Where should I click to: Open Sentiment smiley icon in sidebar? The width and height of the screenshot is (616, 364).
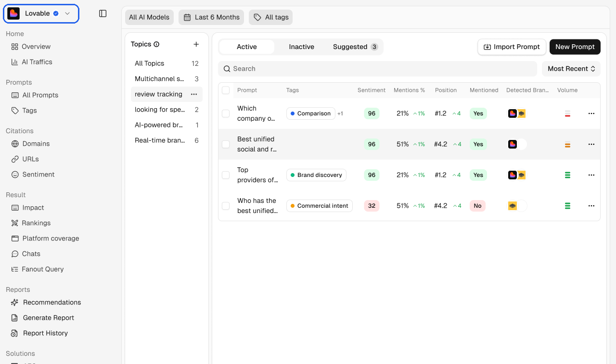pyautogui.click(x=15, y=175)
